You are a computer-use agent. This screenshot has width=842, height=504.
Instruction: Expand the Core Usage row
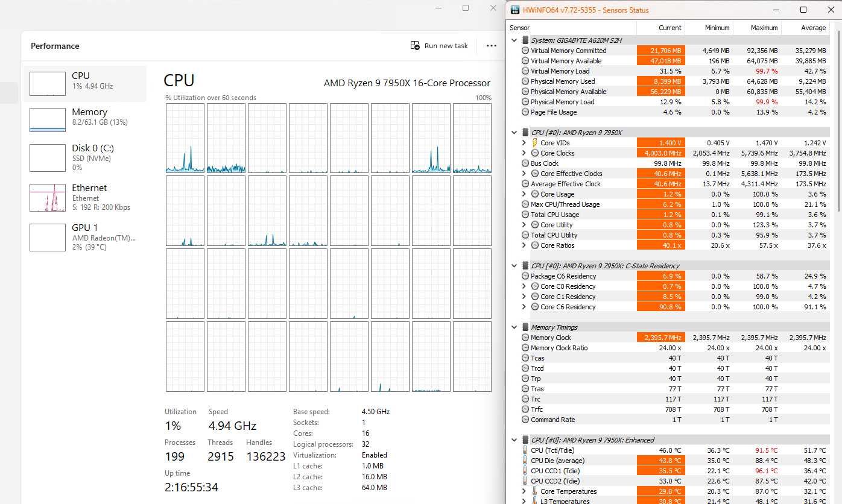coord(524,194)
